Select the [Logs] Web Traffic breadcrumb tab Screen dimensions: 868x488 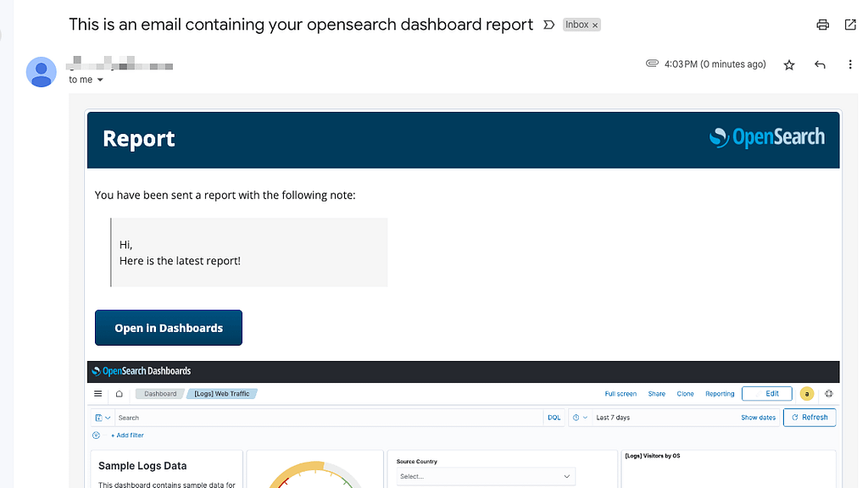[221, 393]
